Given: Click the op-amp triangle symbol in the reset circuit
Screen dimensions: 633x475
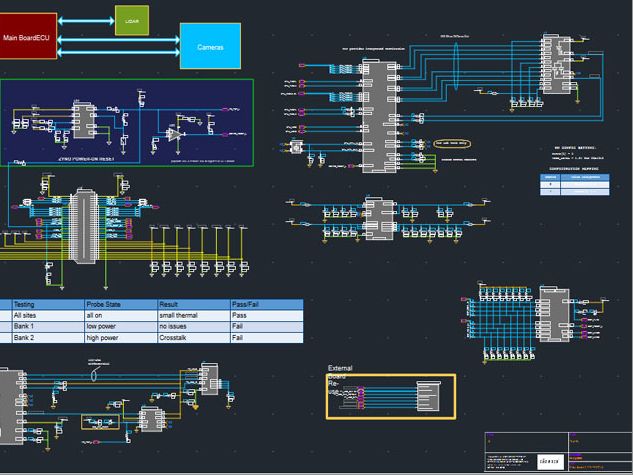Looking at the screenshot, I should (x=174, y=133).
